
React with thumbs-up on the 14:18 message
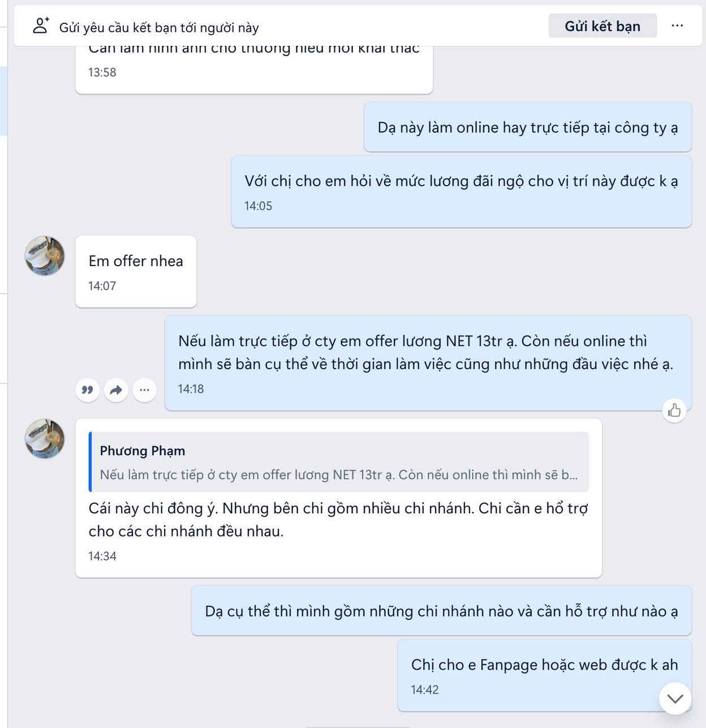pos(674,410)
